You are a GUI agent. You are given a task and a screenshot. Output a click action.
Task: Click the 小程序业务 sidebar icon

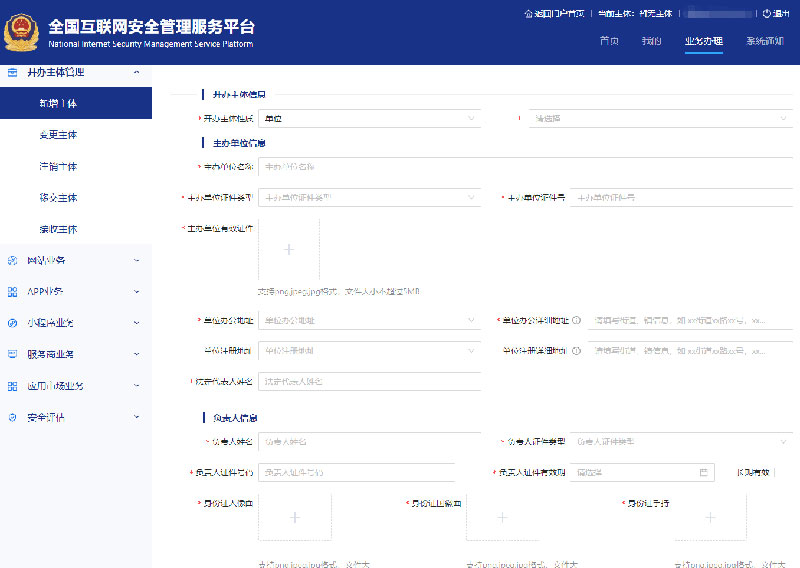tap(12, 323)
